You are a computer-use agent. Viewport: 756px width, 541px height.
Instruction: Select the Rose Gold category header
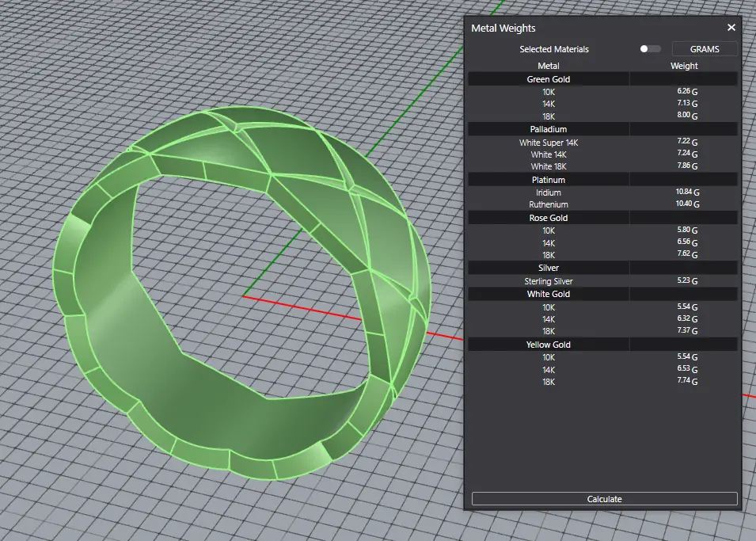pos(549,218)
